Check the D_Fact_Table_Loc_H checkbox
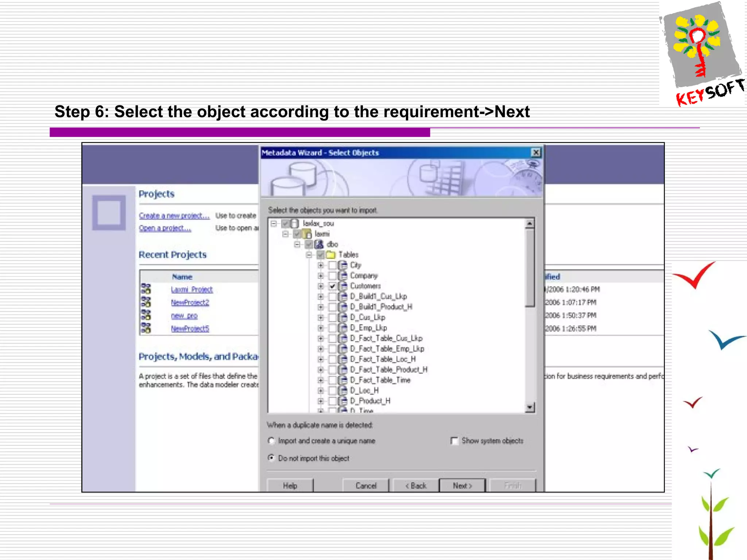 332,359
